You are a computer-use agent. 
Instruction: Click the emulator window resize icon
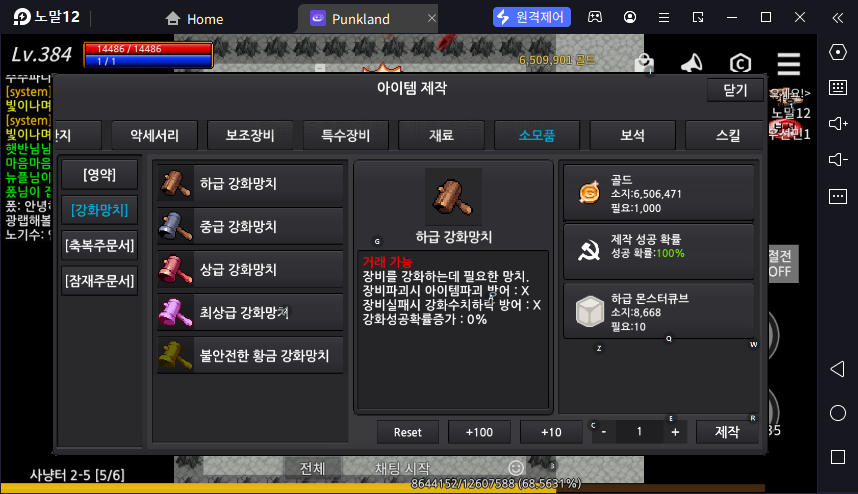[698, 18]
